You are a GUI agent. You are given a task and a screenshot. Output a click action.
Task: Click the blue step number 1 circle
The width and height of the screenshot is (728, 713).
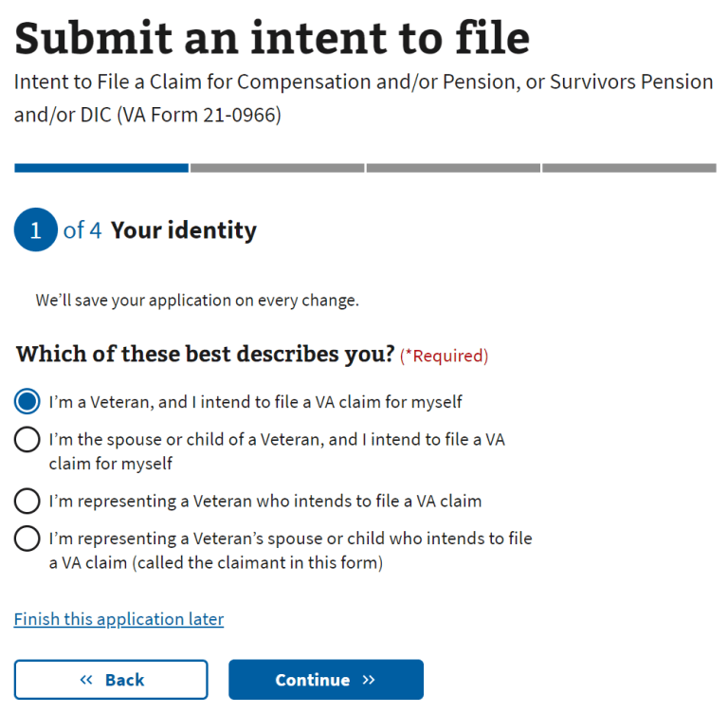[36, 230]
